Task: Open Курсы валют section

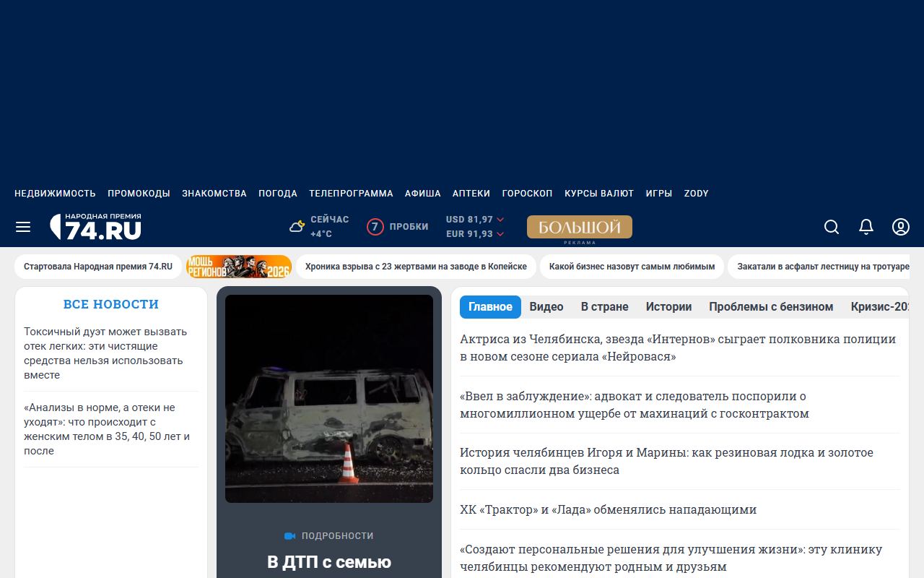Action: (599, 194)
